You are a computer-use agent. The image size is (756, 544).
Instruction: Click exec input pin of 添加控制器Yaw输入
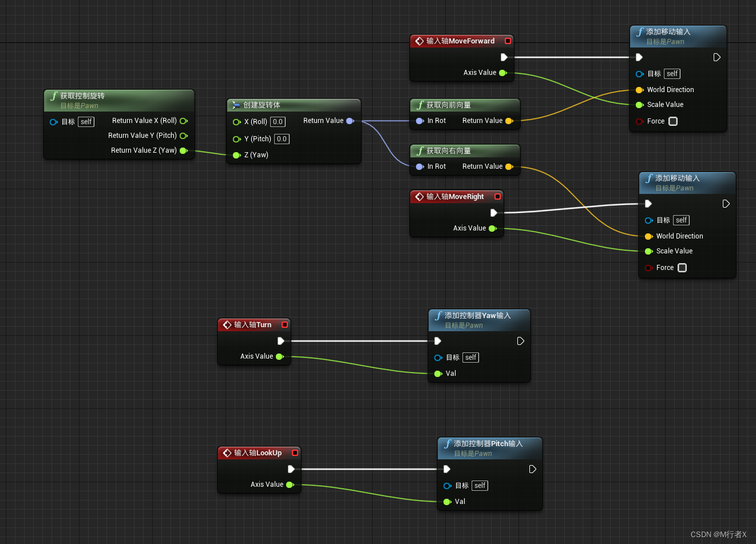(438, 341)
